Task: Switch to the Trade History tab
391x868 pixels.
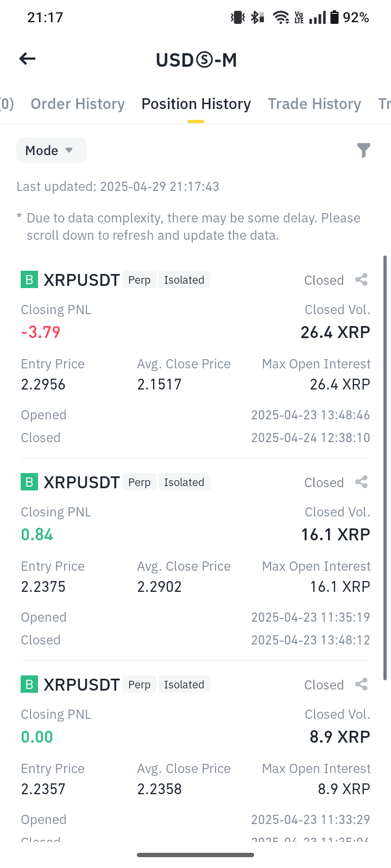Action: [x=314, y=104]
